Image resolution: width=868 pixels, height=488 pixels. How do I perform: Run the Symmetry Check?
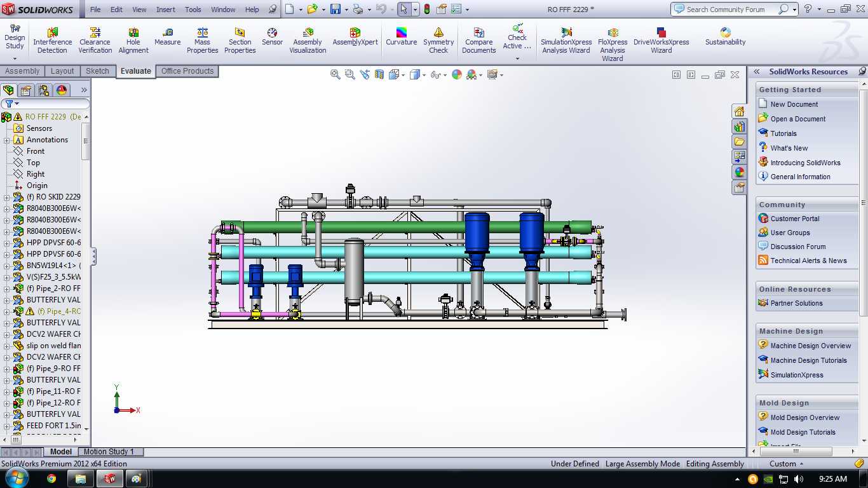click(438, 41)
